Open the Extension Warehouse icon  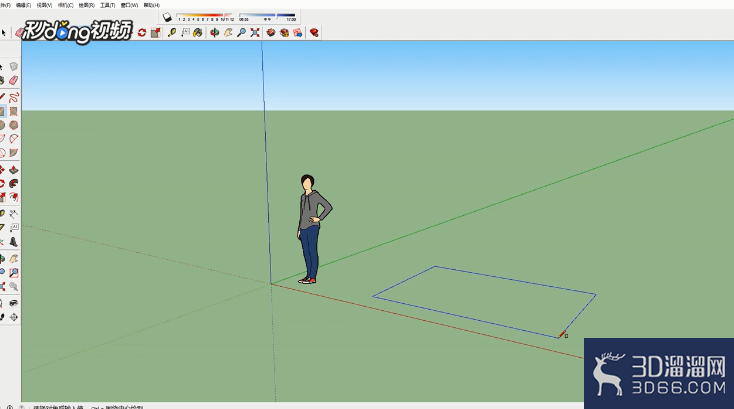point(284,32)
